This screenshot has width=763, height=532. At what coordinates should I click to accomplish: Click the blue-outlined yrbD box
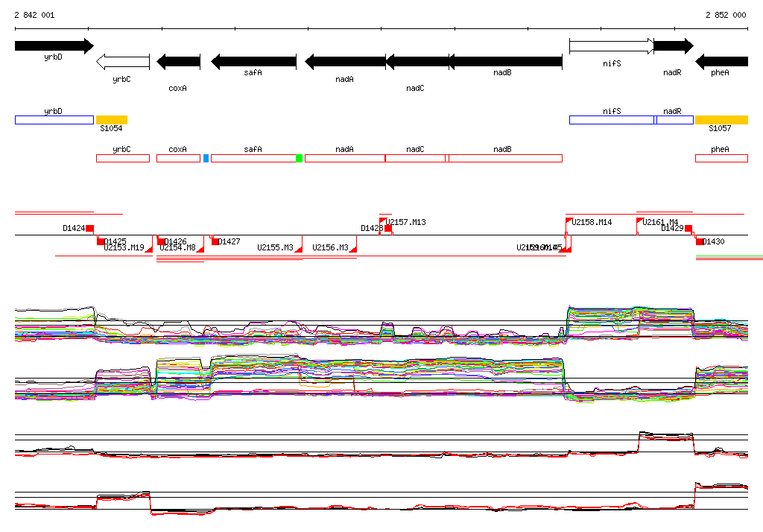click(54, 120)
